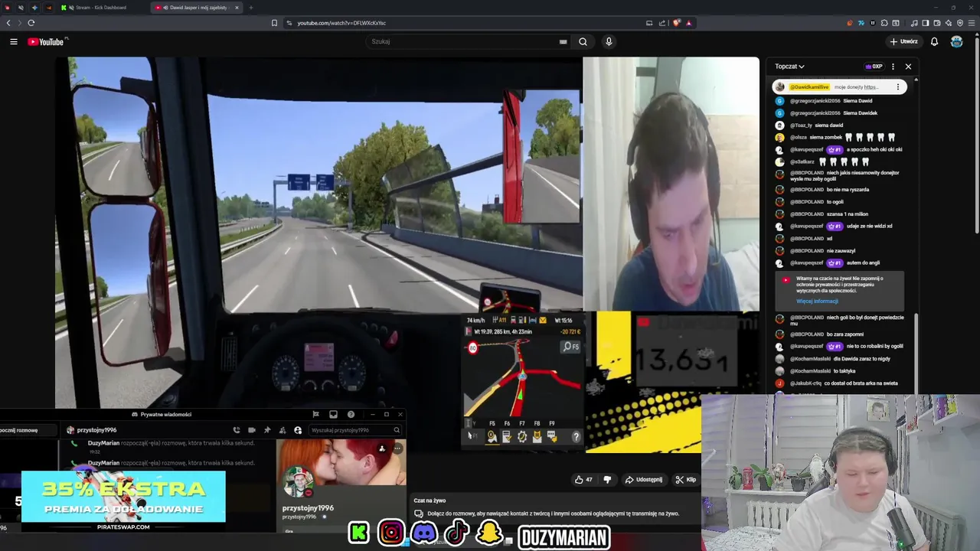Open three-dot menu on przystojny1996 profile banner
This screenshot has height=551, width=980.
pos(397,449)
